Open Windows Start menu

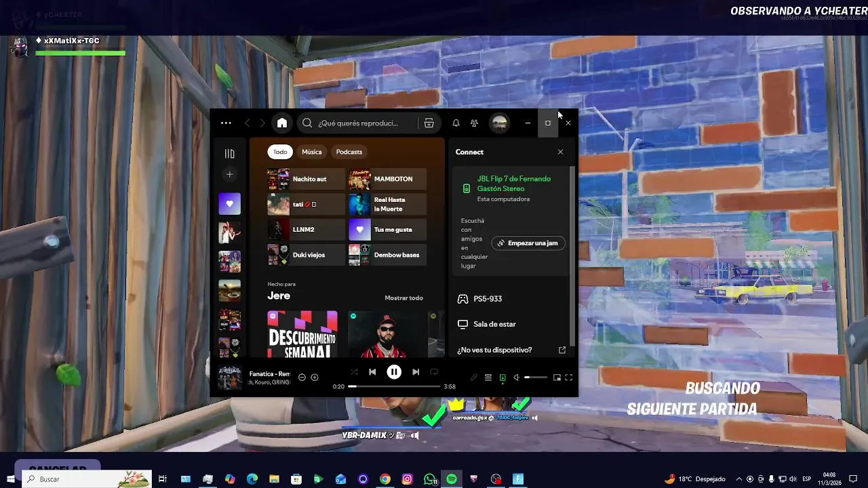point(10,479)
